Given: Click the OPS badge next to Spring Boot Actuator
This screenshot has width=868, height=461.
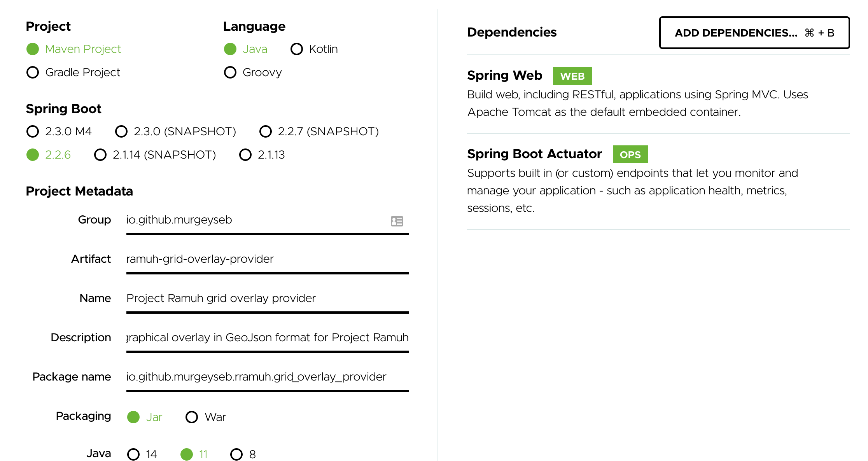Looking at the screenshot, I should (630, 154).
